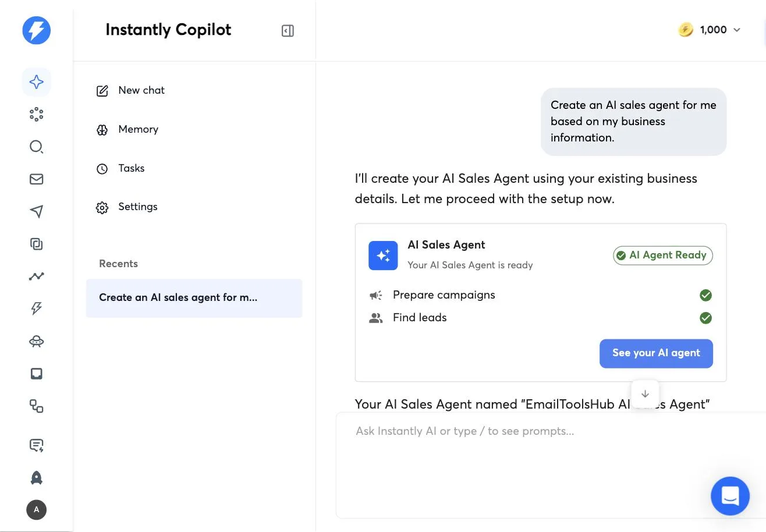
Task: Jump to latest message with down arrow
Action: pos(645,394)
